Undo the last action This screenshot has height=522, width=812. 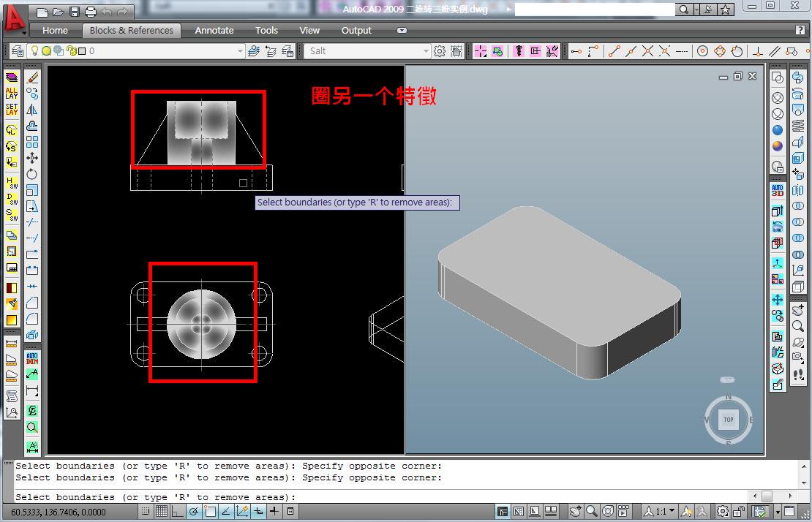[x=107, y=12]
